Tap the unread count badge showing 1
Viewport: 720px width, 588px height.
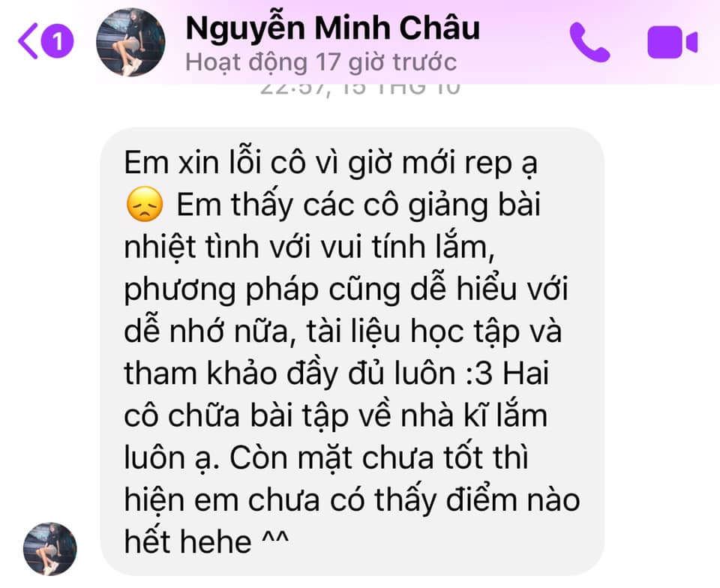(58, 41)
